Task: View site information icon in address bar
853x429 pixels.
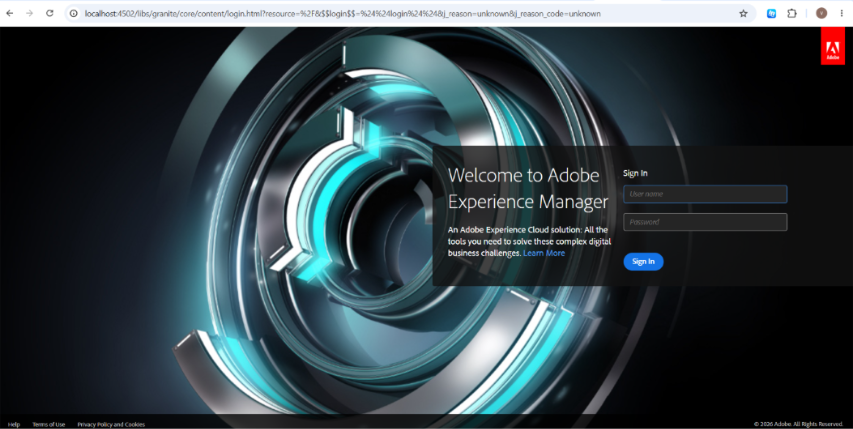Action: point(74,14)
